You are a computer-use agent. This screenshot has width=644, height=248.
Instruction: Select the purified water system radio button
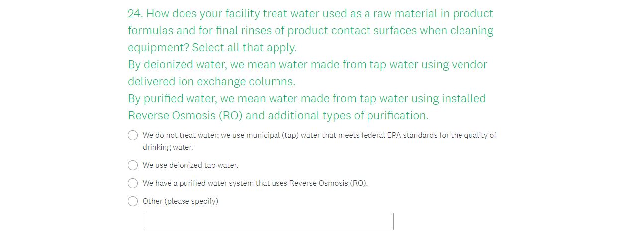[133, 183]
